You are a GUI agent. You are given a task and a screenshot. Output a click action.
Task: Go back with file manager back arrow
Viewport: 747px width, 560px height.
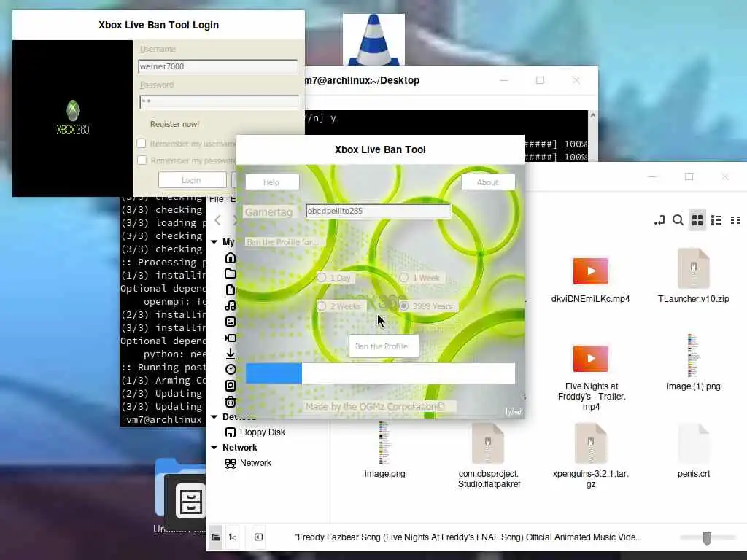217,220
